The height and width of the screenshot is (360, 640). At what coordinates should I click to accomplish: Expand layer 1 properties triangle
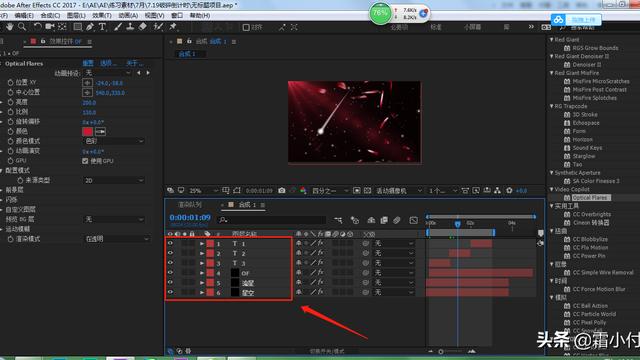click(x=202, y=244)
